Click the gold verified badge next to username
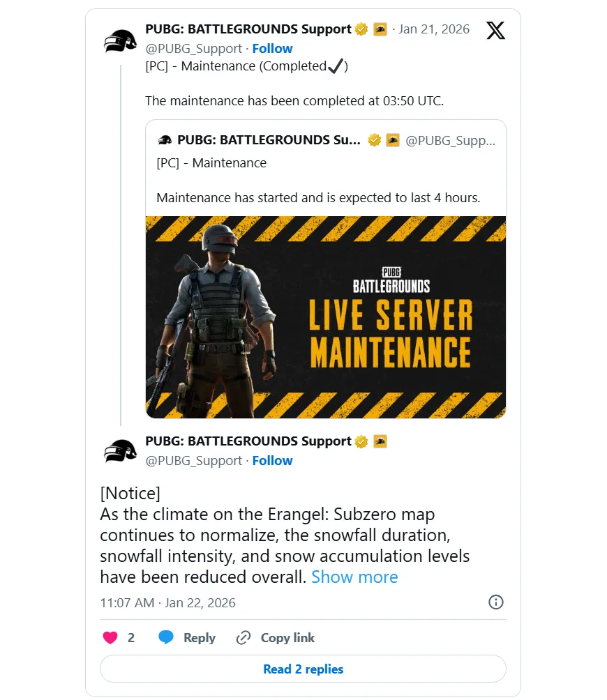Image resolution: width=607 pixels, height=700 pixels. coord(361,29)
